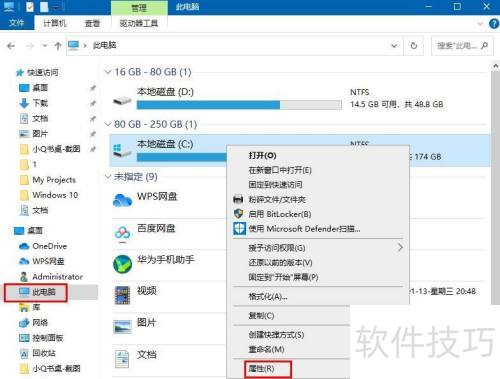
Task: Select WPS网盘 in the navigation pane
Action: 48,261
